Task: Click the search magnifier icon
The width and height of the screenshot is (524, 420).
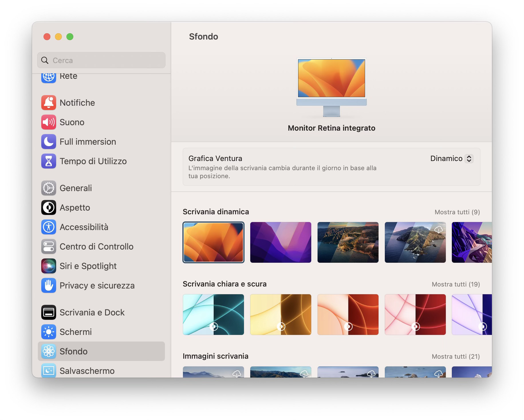Action: [x=45, y=60]
